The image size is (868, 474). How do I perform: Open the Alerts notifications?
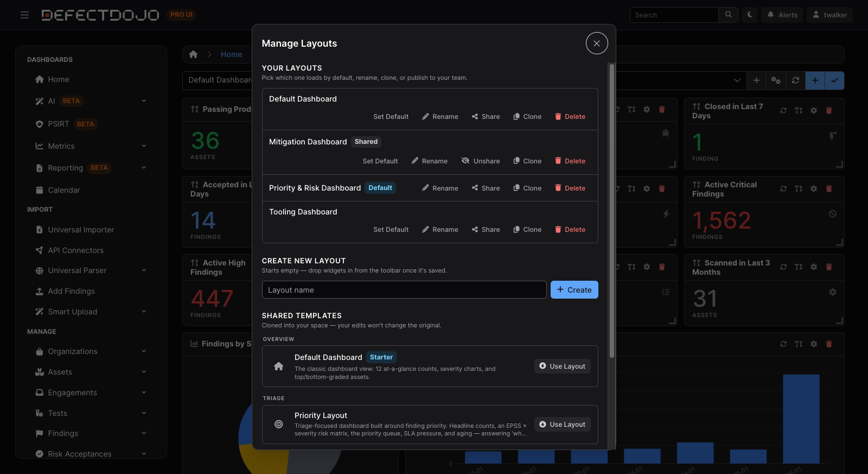point(782,15)
